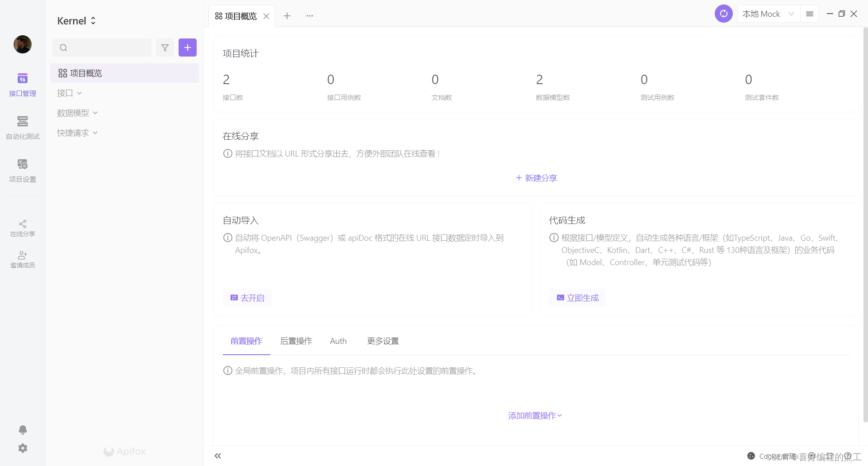Close the 项目概览 tab
The height and width of the screenshot is (466, 868).
266,16
